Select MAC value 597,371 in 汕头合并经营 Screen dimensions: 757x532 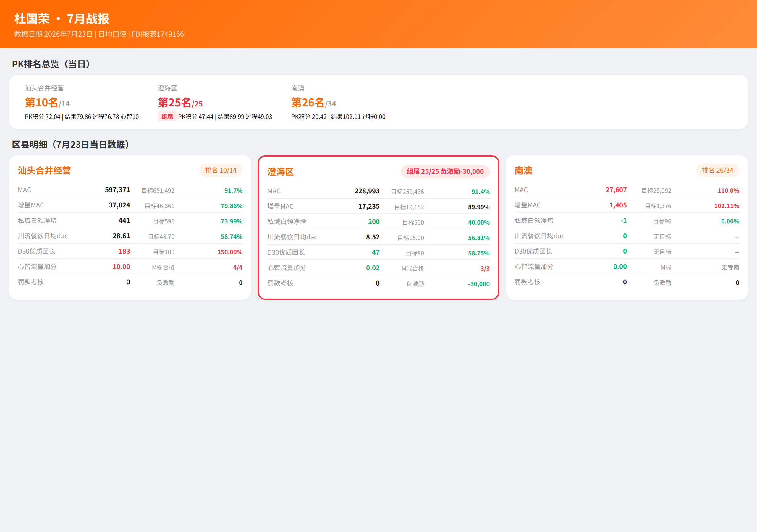click(117, 190)
